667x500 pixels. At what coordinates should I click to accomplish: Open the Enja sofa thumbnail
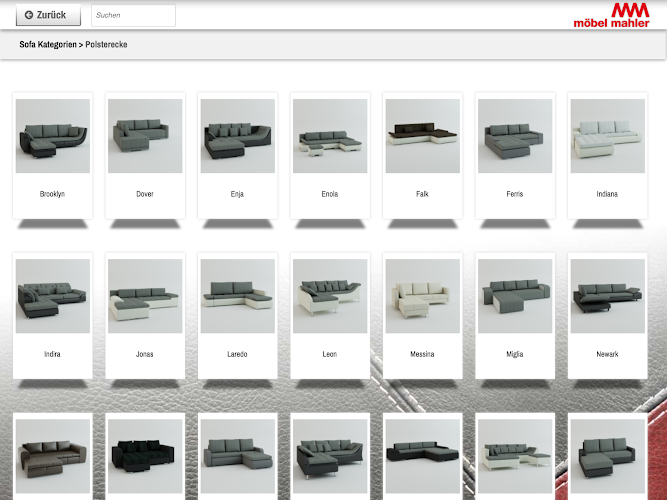click(x=238, y=136)
